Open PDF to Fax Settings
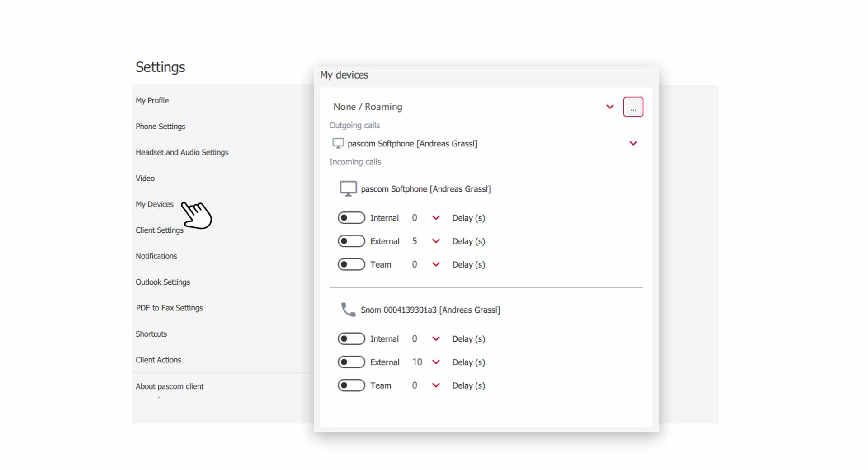The image size is (868, 470). pyautogui.click(x=169, y=308)
